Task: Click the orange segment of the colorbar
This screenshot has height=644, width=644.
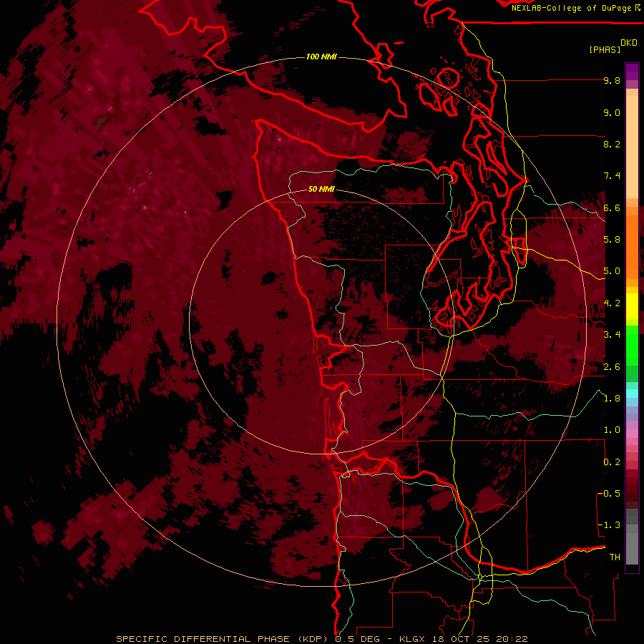Action: click(x=632, y=246)
